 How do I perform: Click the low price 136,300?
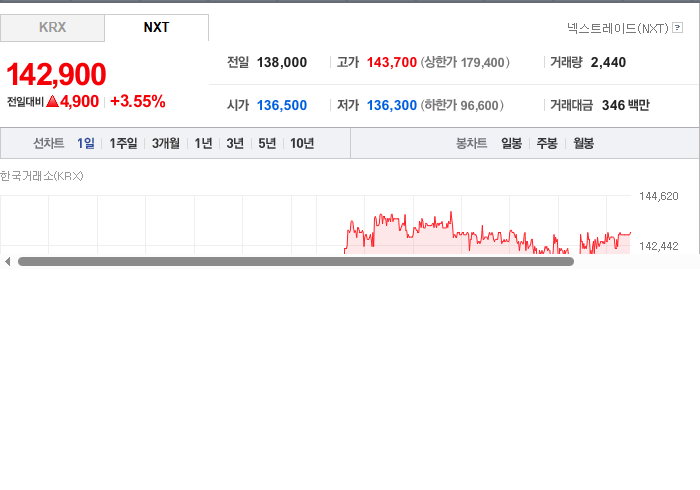(392, 105)
